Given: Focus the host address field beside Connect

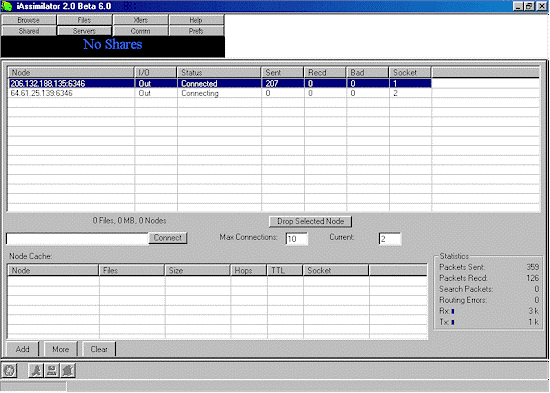Looking at the screenshot, I should click(x=78, y=239).
